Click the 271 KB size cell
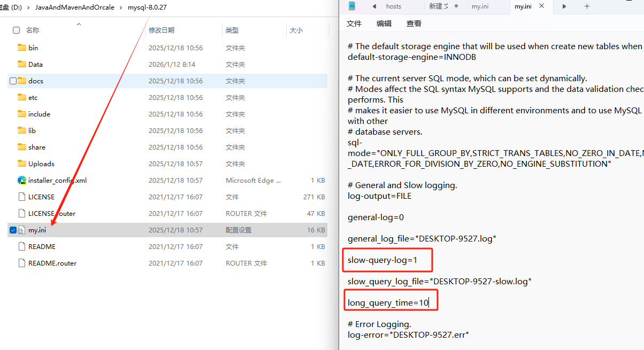This screenshot has width=644, height=350. coord(314,197)
